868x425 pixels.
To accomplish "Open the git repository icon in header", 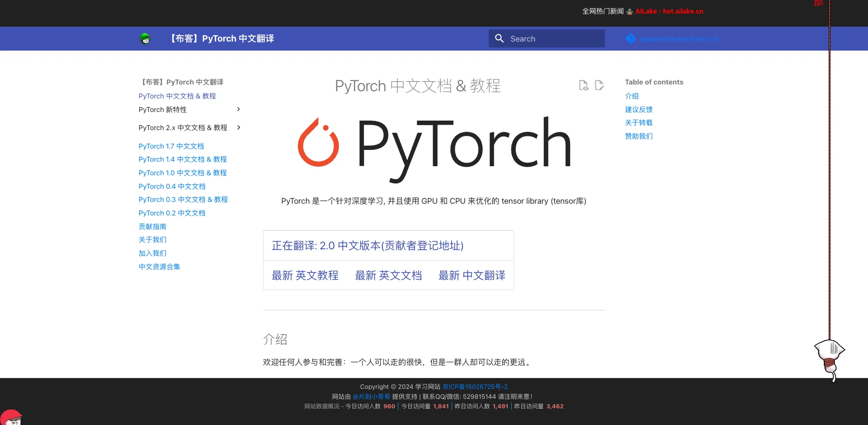I will pos(631,39).
